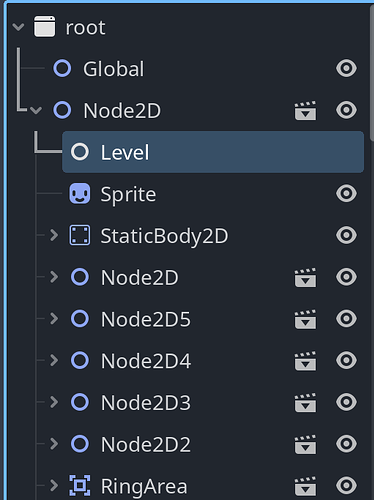Expand the RingArea node children

54,486
